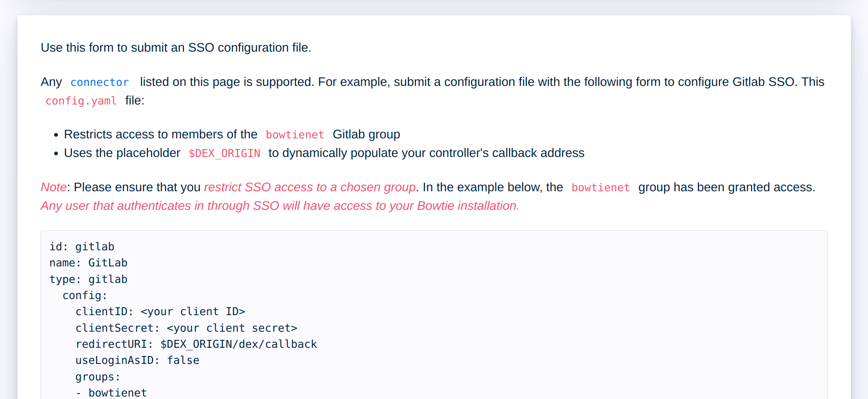The width and height of the screenshot is (868, 399).
Task: Click the clientSecret placeholder code line
Action: pos(186,328)
